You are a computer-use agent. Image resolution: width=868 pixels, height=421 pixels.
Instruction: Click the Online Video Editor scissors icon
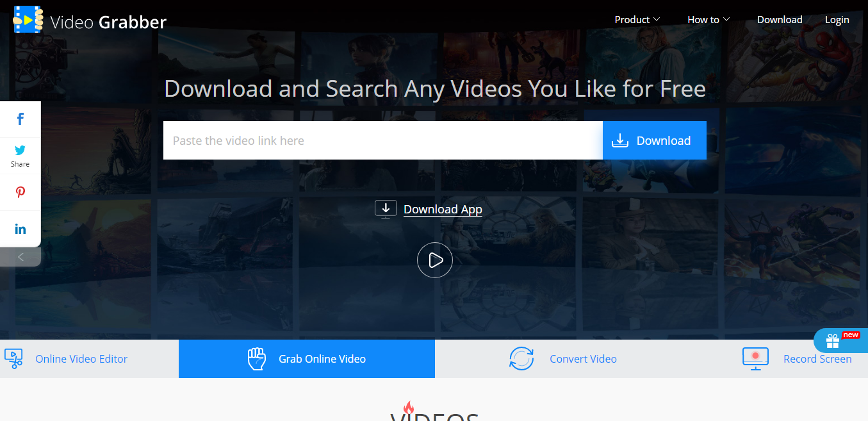[x=13, y=359]
